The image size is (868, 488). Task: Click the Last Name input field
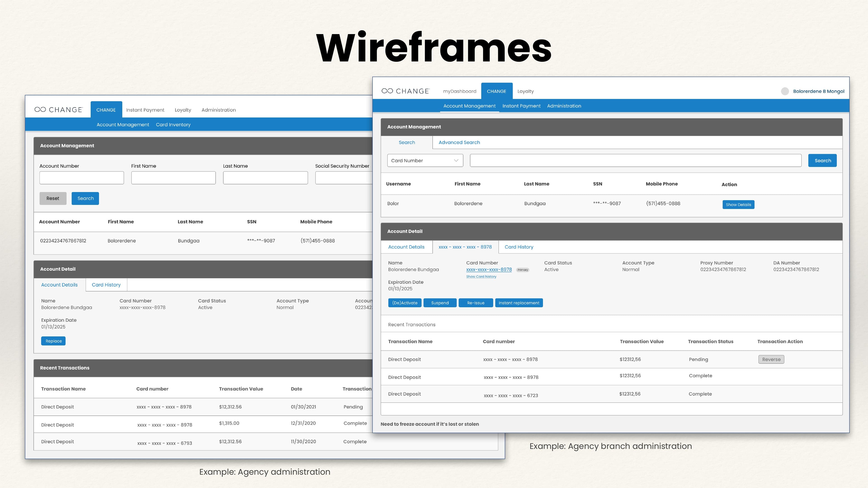click(266, 178)
